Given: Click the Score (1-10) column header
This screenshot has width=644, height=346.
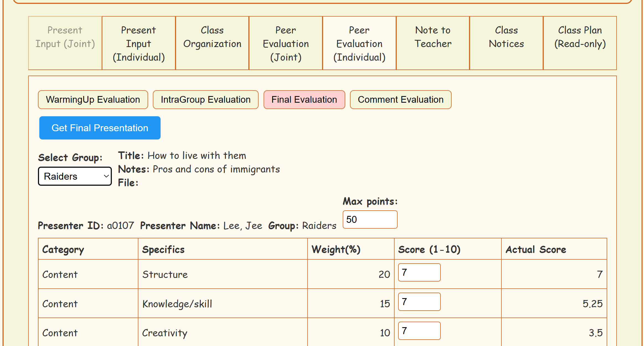Looking at the screenshot, I should pyautogui.click(x=429, y=249).
